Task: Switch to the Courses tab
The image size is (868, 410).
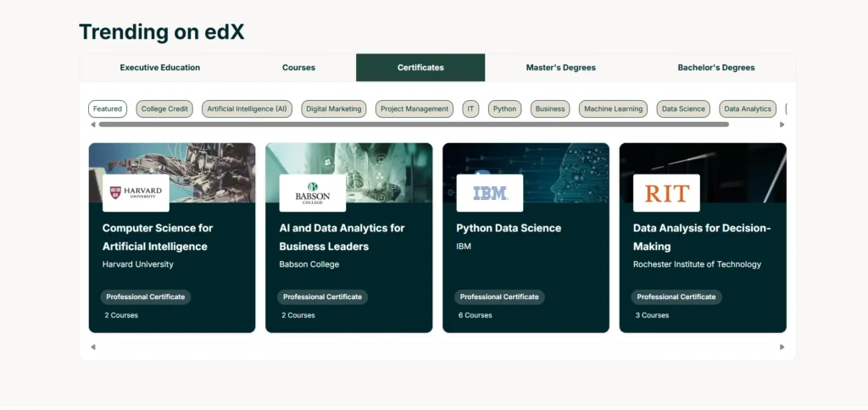Action: (x=298, y=68)
